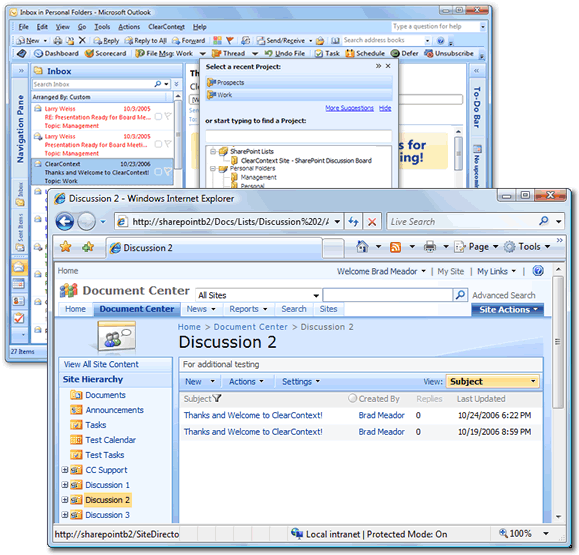Click the Search Inbox field in Outlook
This screenshot has width=579, height=555.
pos(93,84)
